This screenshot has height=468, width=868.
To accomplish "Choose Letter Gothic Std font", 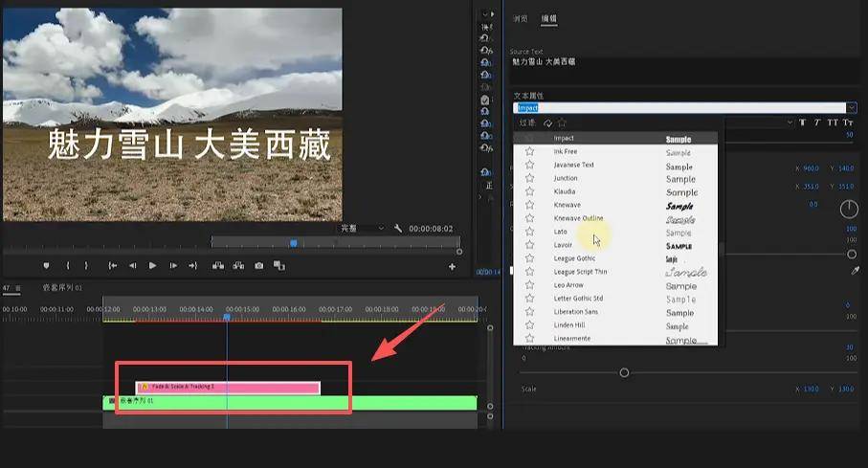I will coord(615,298).
